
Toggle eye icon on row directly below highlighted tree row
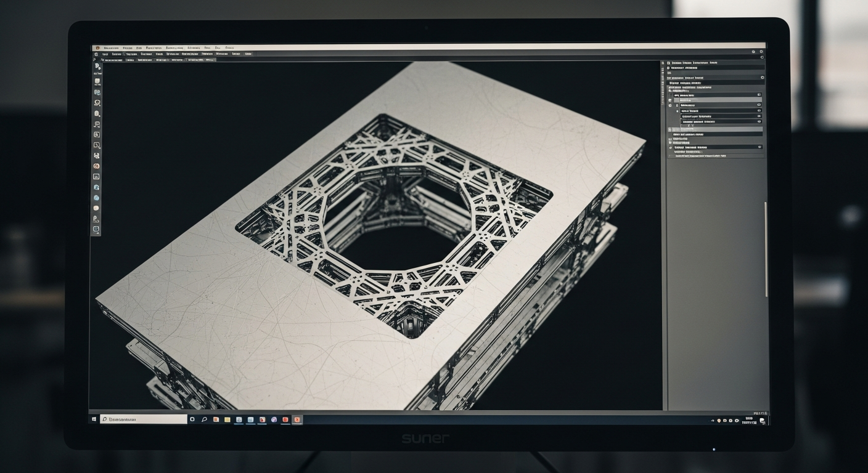[759, 105]
